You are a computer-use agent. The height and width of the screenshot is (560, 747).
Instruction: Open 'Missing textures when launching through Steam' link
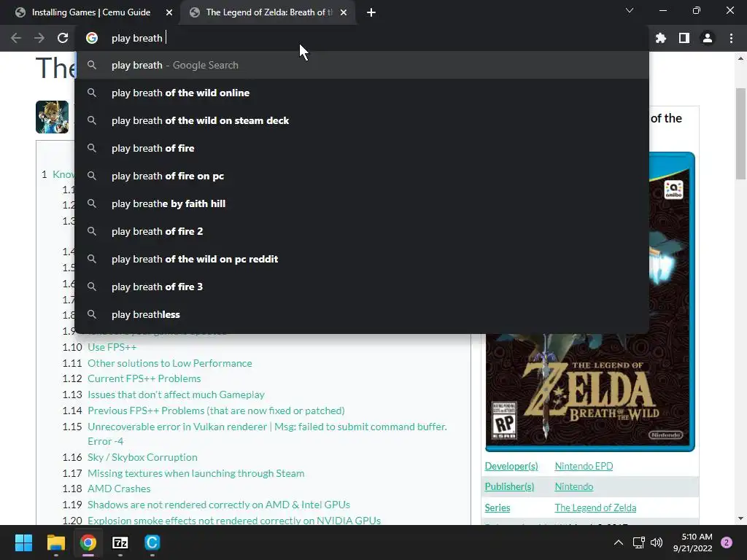click(196, 473)
